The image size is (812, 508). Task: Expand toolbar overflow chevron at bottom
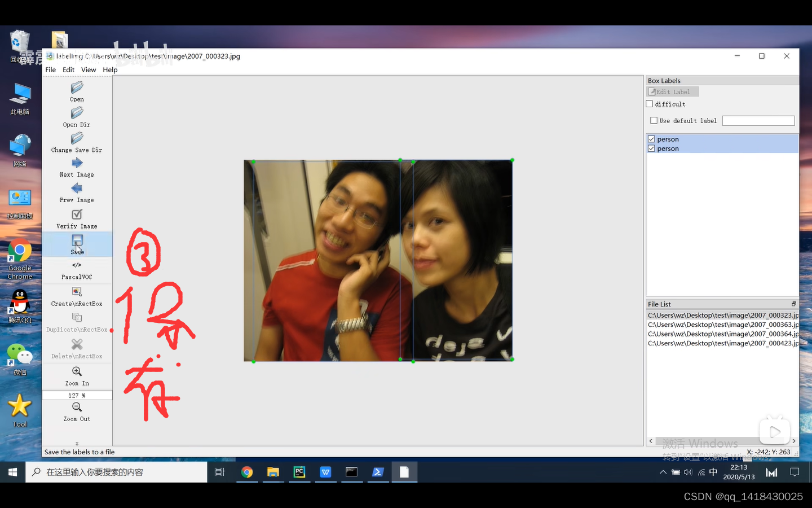tap(77, 444)
